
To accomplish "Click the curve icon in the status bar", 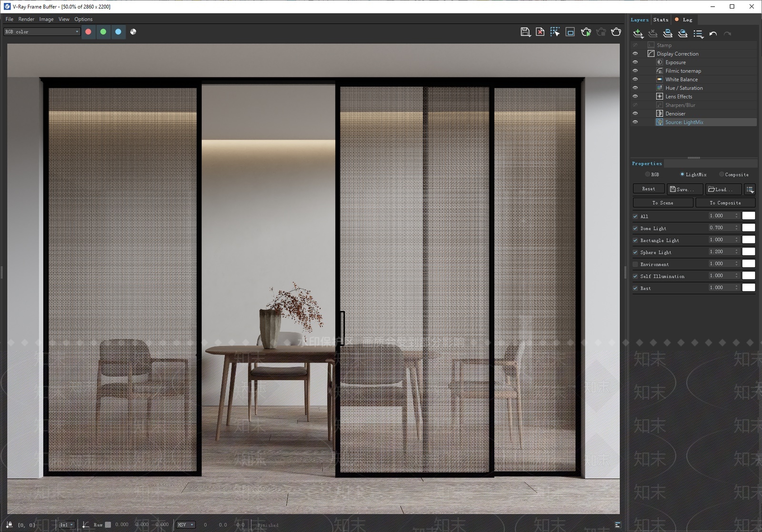I will pyautogui.click(x=86, y=524).
